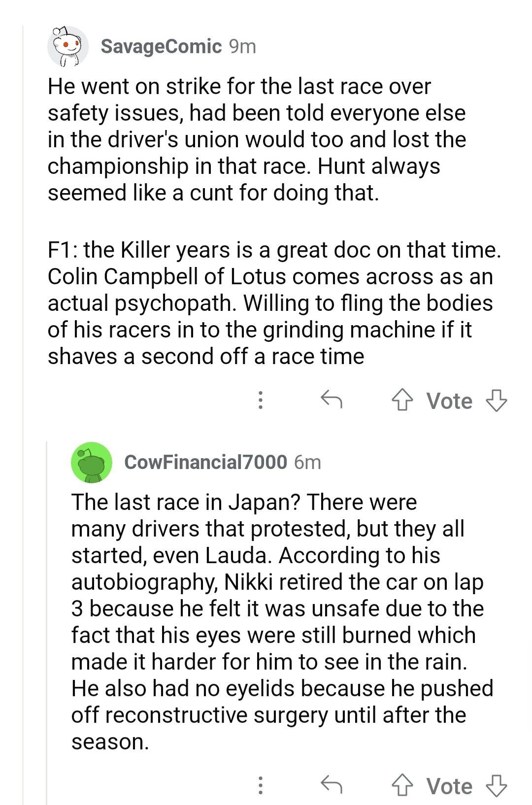Collapse CowFinancial7000's reply by tapping its text
Viewport: 532px width, 805px height.
click(282, 622)
